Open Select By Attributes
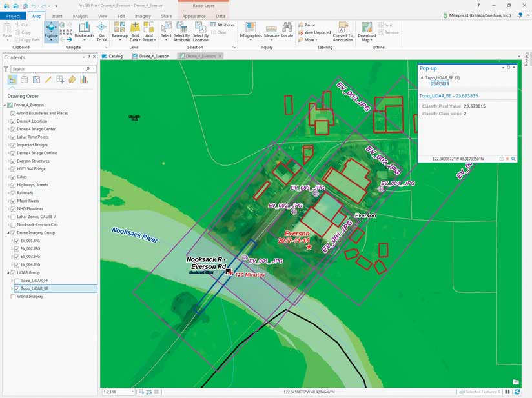Image resolution: width=532 pixels, height=398 pixels. (x=182, y=31)
